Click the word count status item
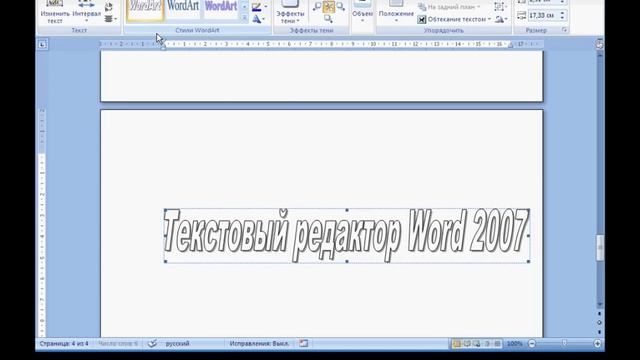Image resolution: width=640 pixels, height=360 pixels. pyautogui.click(x=118, y=344)
